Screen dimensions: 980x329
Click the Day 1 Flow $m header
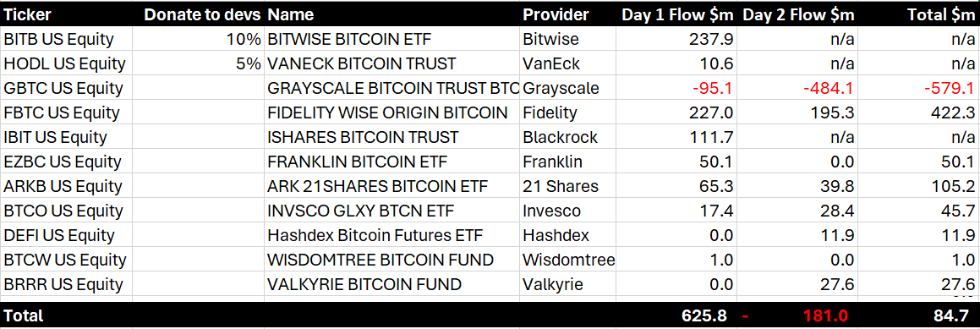[677, 14]
